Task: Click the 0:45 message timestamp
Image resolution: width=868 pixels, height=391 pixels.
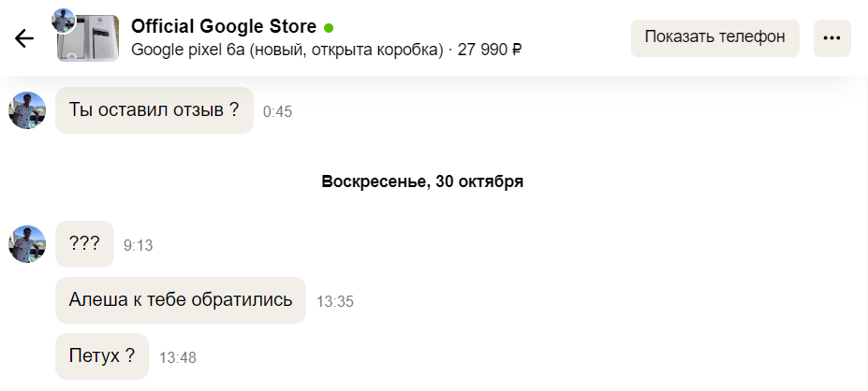Action: tap(278, 112)
